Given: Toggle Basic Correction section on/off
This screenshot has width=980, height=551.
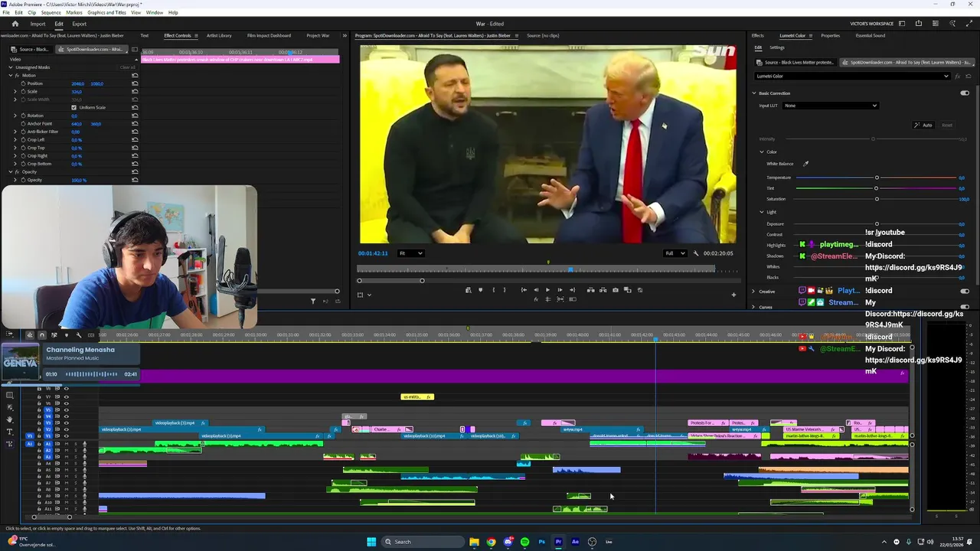Looking at the screenshot, I should 965,93.
